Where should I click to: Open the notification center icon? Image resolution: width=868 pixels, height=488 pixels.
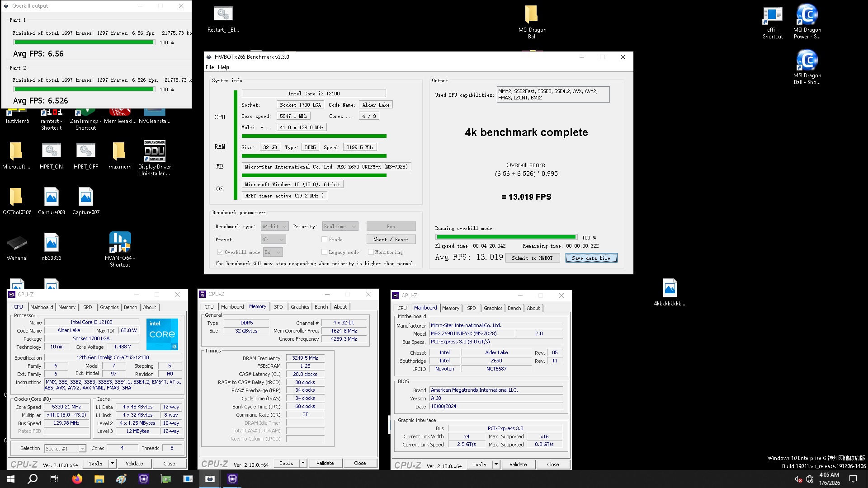pyautogui.click(x=853, y=479)
